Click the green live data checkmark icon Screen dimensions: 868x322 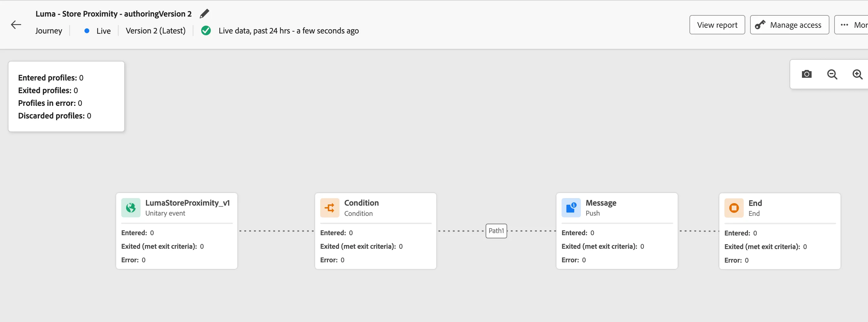tap(206, 31)
